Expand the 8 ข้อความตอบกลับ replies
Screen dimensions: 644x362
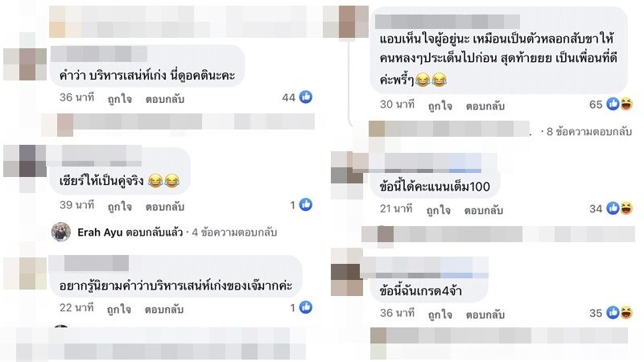[x=589, y=132]
